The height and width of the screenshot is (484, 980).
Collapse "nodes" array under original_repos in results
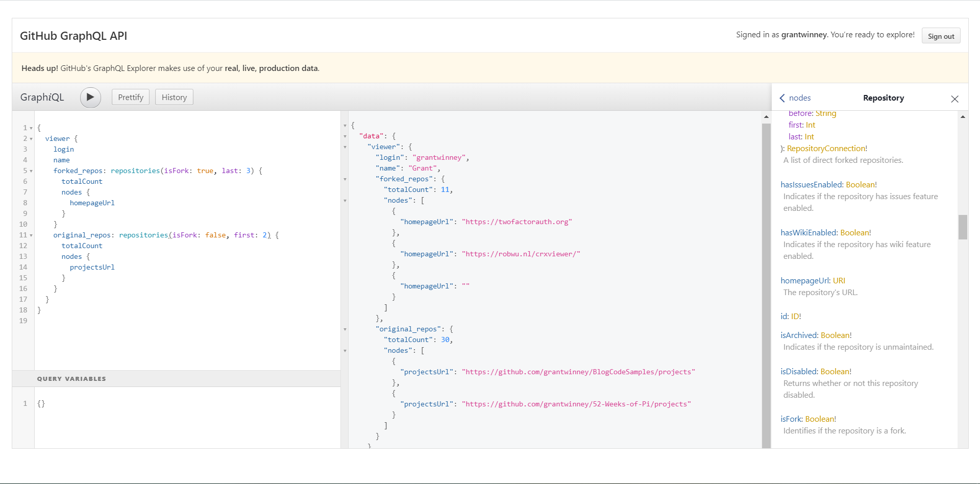345,351
